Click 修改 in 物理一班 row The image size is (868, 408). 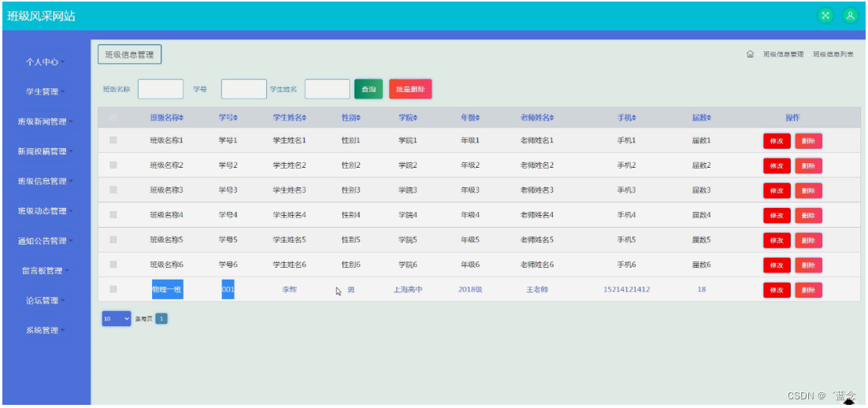(777, 290)
